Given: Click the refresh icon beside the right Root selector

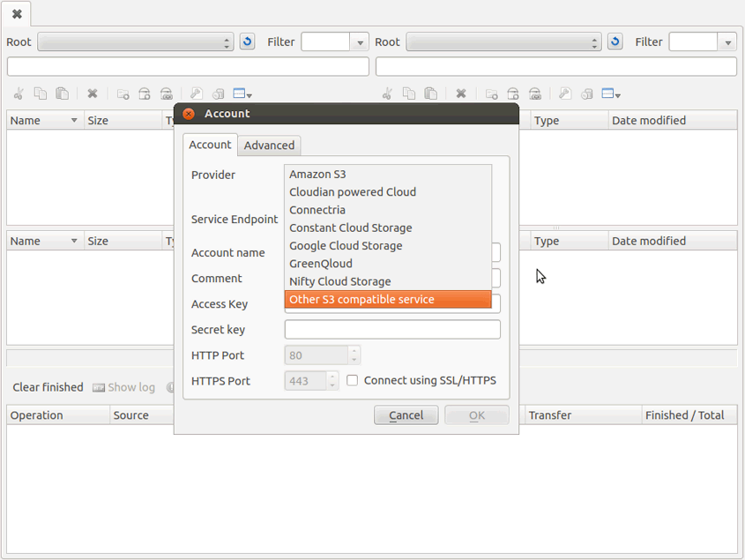Looking at the screenshot, I should (615, 41).
